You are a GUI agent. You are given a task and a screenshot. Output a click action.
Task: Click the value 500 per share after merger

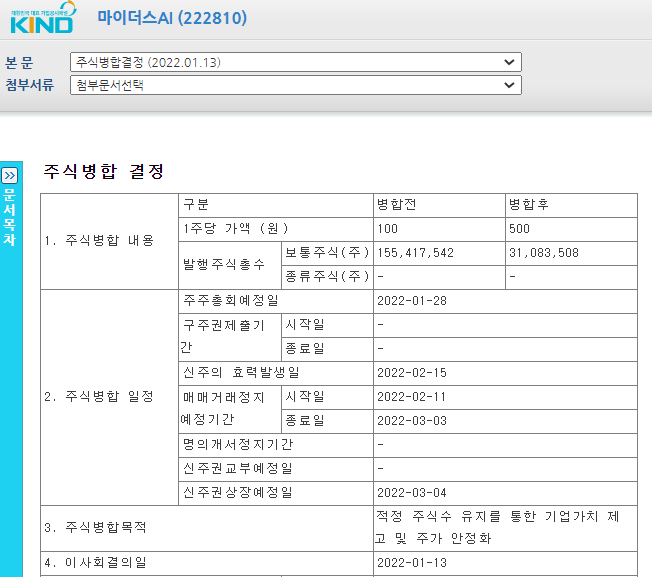click(519, 229)
